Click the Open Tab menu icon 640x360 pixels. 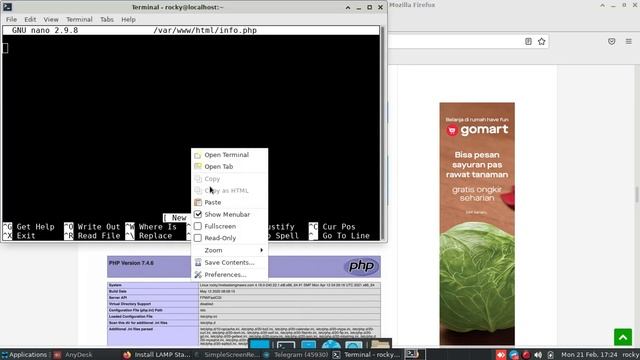[x=198, y=167]
